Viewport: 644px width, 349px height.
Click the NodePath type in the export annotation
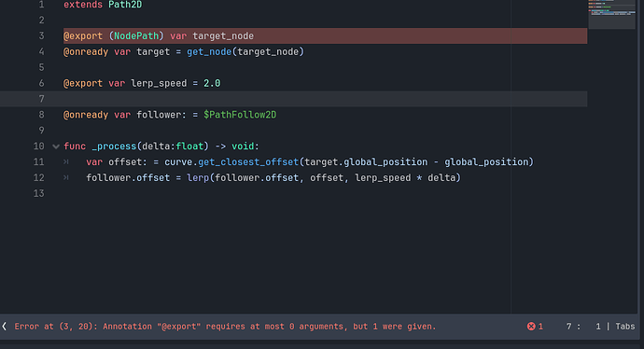point(136,36)
